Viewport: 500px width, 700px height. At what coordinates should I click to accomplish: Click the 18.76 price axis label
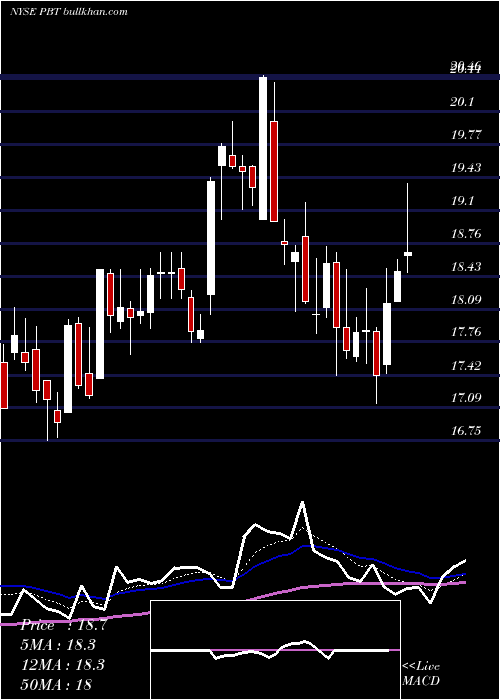tap(466, 233)
